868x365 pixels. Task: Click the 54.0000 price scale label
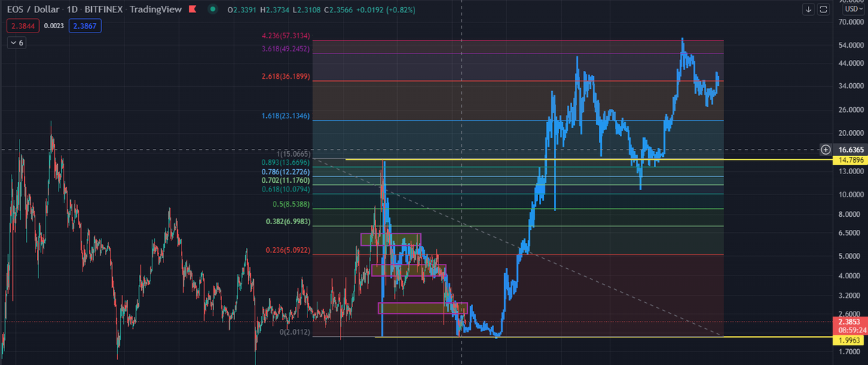click(851, 46)
